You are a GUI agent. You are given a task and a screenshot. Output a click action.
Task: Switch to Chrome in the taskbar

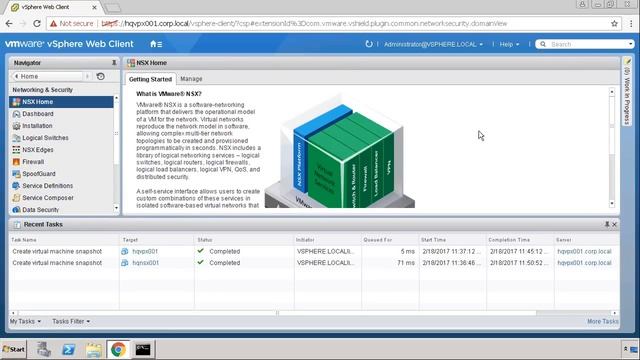[118, 349]
